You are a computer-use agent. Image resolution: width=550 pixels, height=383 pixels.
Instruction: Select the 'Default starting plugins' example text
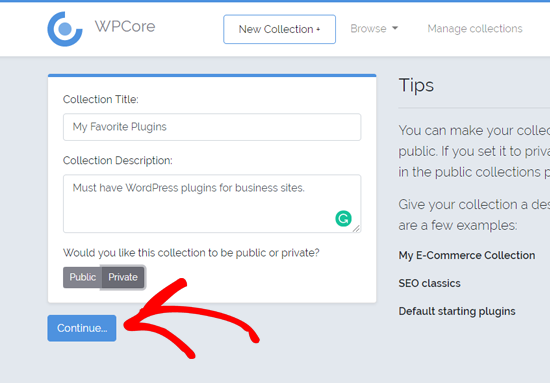point(457,311)
